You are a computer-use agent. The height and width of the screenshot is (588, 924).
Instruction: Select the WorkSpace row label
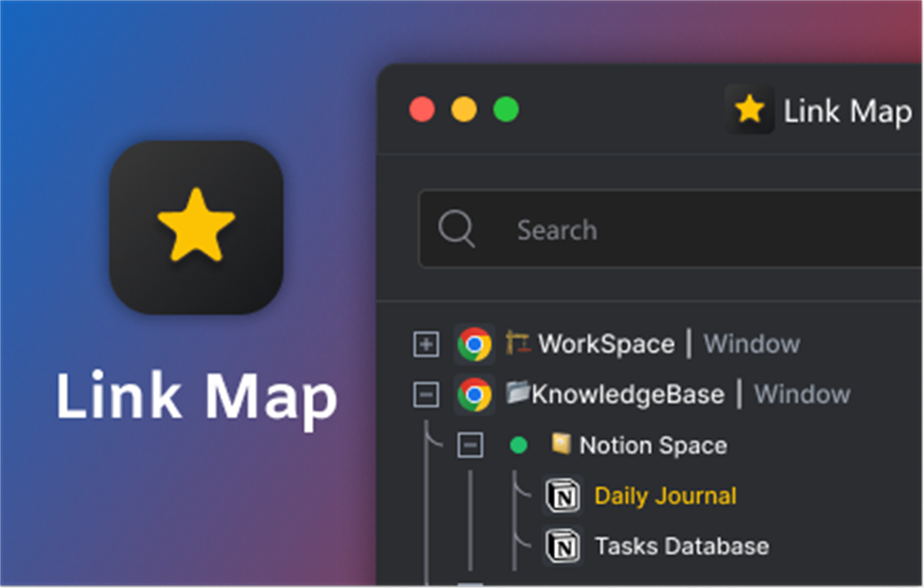pos(606,344)
